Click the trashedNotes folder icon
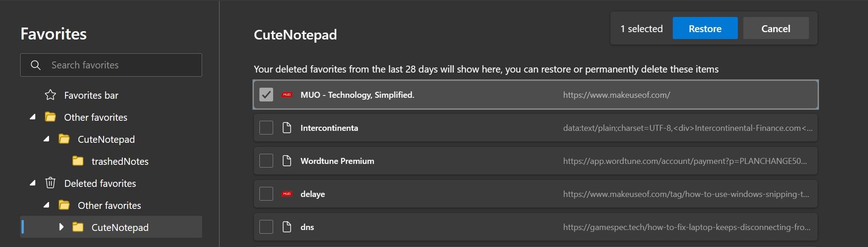 (78, 161)
